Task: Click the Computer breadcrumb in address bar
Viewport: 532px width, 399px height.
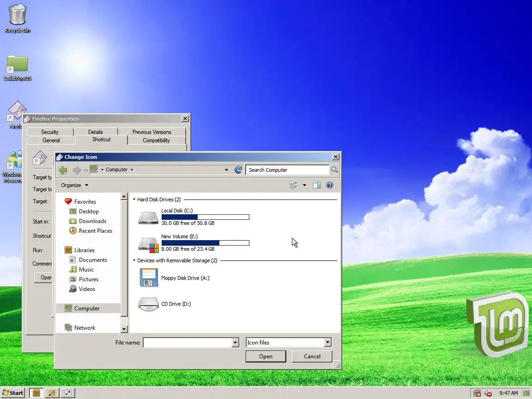Action: [x=116, y=169]
